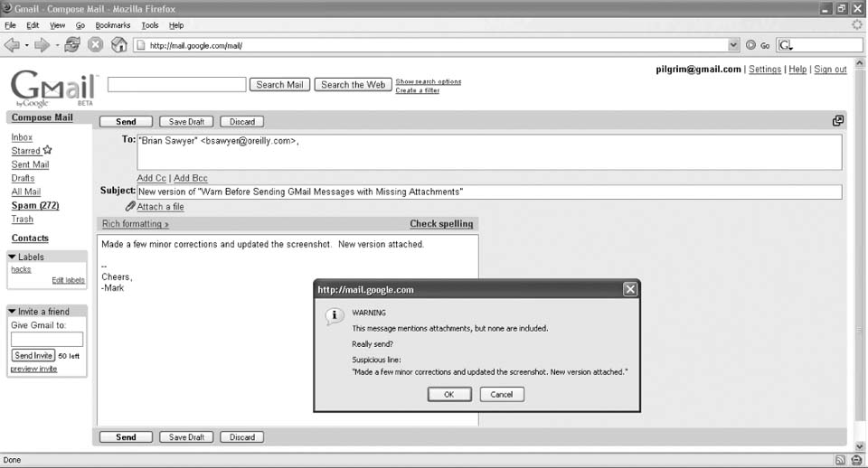Click the Forward arrow navigation icon
This screenshot has height=468, width=868.
tap(42, 44)
